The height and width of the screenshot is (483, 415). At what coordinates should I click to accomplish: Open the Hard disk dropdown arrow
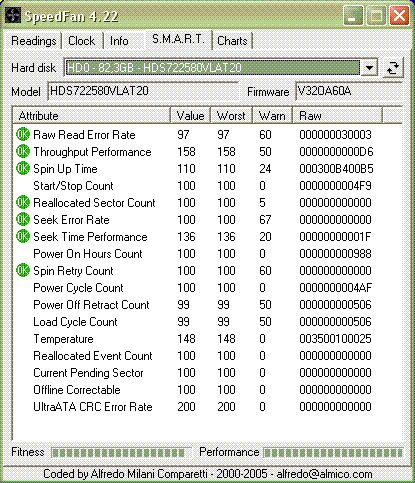click(x=369, y=68)
